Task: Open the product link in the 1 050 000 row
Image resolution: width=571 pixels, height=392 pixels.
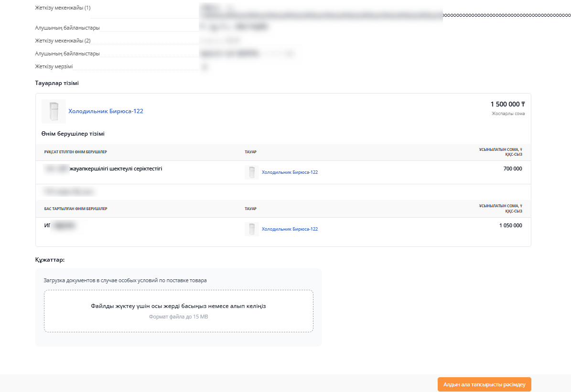Action: click(290, 229)
